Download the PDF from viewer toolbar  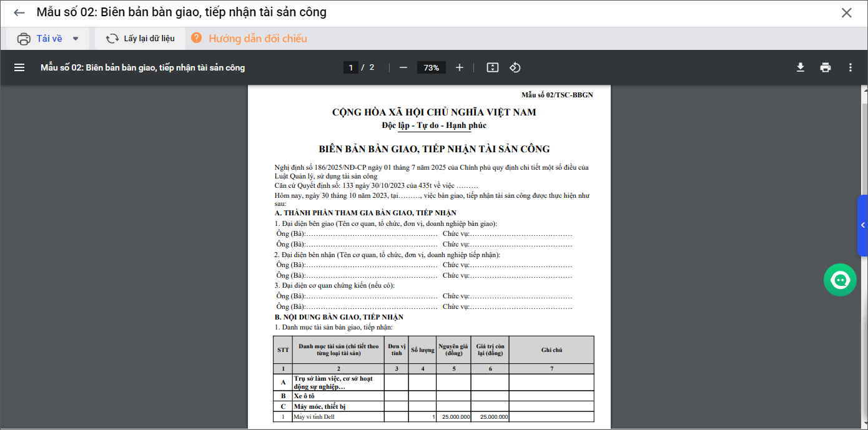point(800,67)
